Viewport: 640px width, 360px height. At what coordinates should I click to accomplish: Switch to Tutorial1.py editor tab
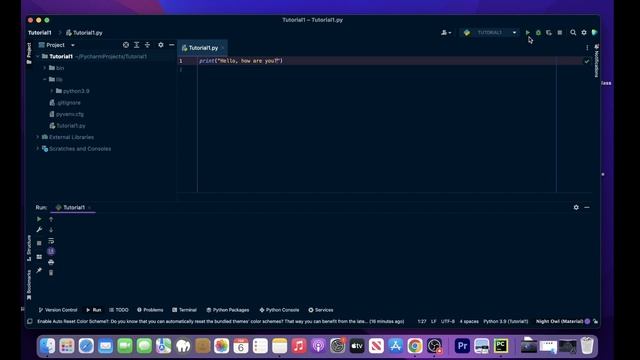tap(202, 48)
